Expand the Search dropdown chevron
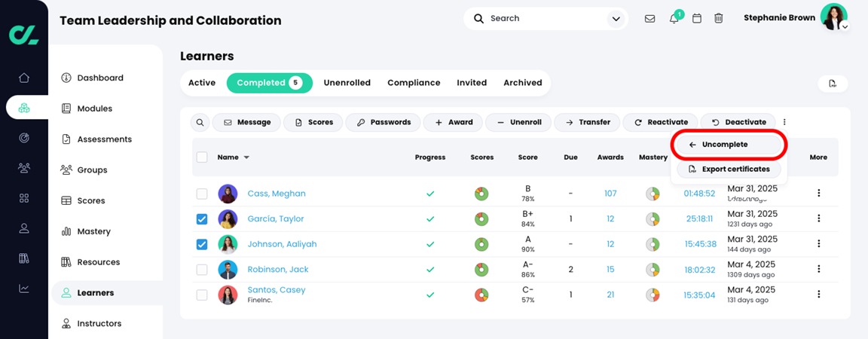The height and width of the screenshot is (339, 868). [616, 19]
